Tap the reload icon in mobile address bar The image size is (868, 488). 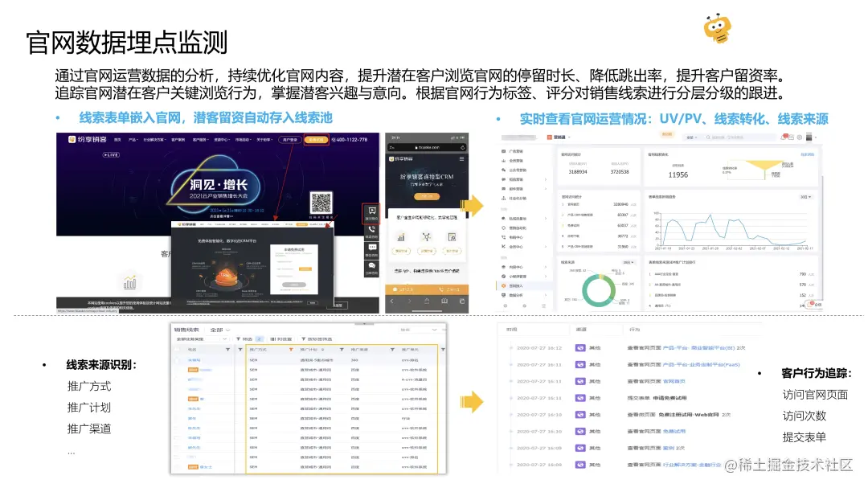463,147
